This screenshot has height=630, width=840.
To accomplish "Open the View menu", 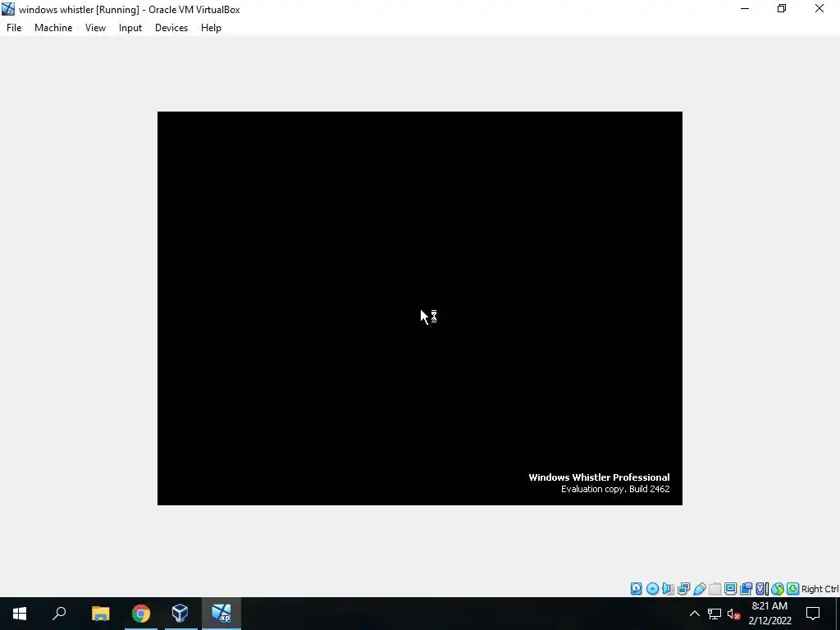I will 95,28.
